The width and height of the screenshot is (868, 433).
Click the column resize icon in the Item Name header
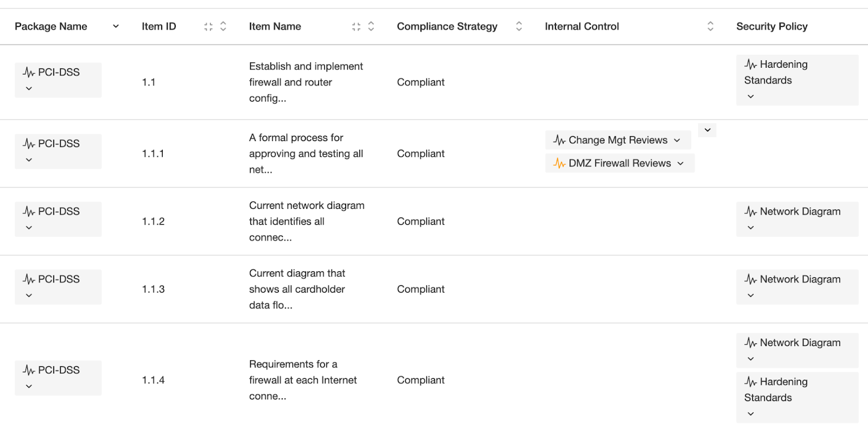[356, 27]
